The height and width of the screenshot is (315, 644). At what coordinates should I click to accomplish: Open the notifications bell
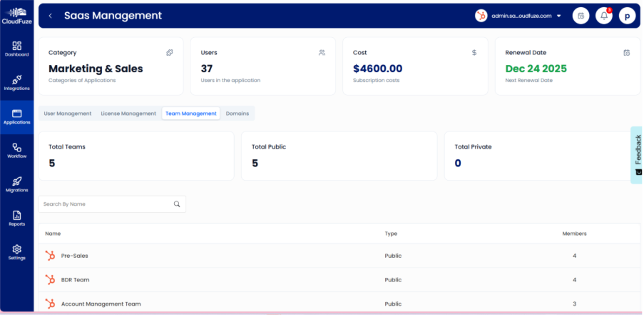point(604,16)
